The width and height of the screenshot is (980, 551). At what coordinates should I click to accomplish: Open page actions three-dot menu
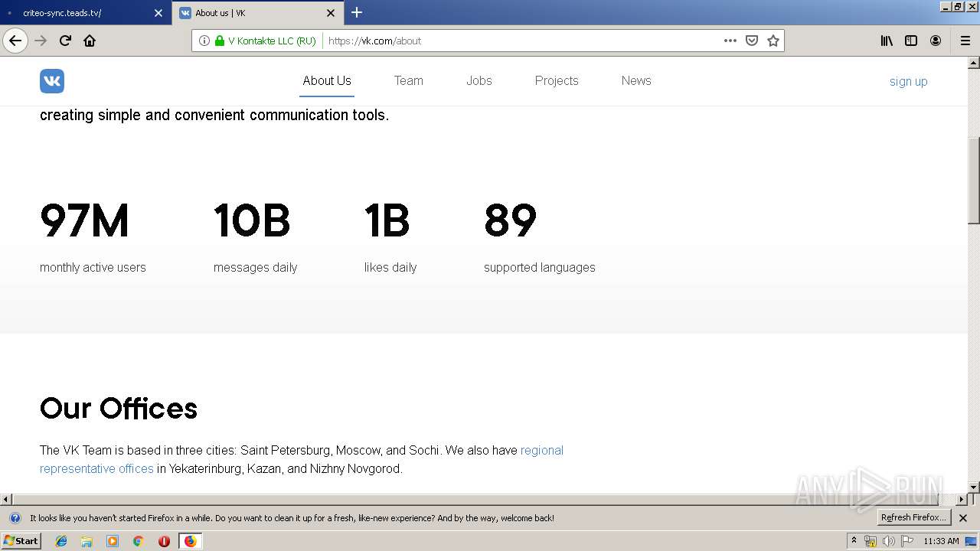point(730,41)
